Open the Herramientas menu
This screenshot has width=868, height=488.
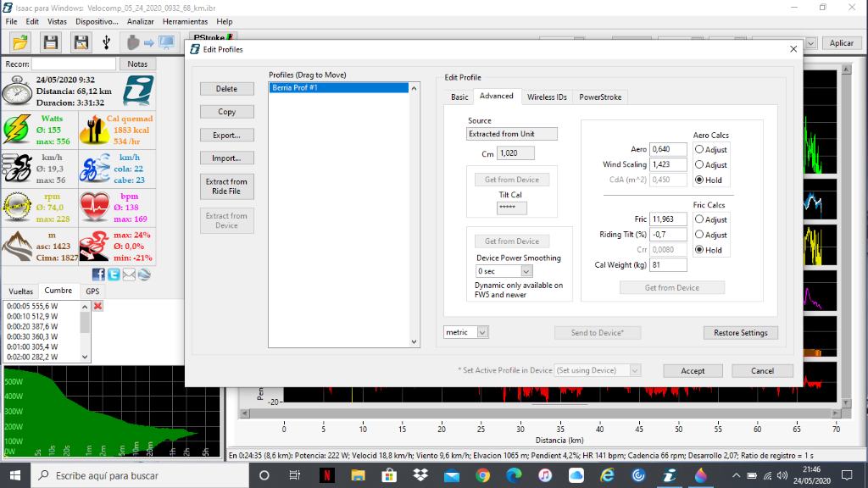click(185, 21)
